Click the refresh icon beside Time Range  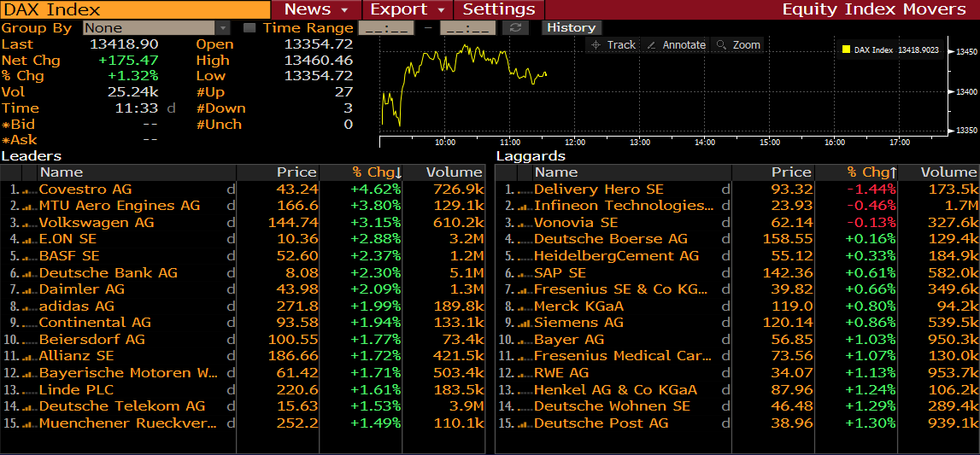[515, 28]
